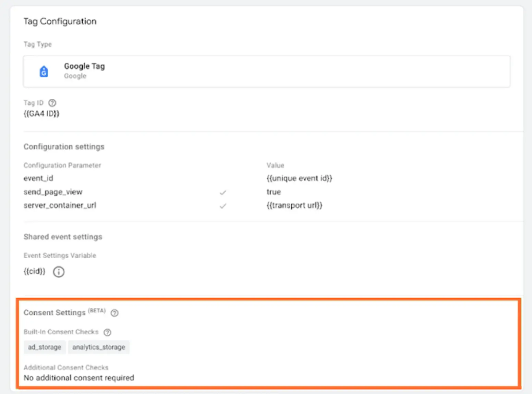The image size is (532, 394).
Task: Click the event_id parameter name
Action: (38, 178)
